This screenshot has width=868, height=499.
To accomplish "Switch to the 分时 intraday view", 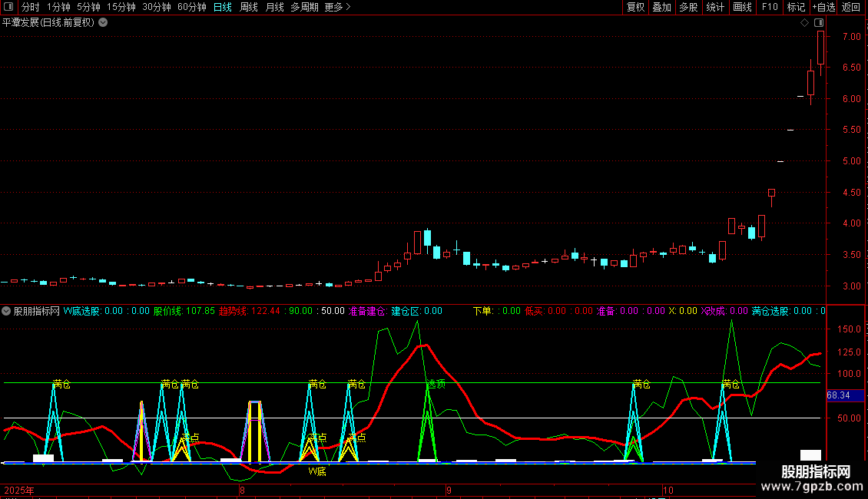I will pyautogui.click(x=30, y=7).
